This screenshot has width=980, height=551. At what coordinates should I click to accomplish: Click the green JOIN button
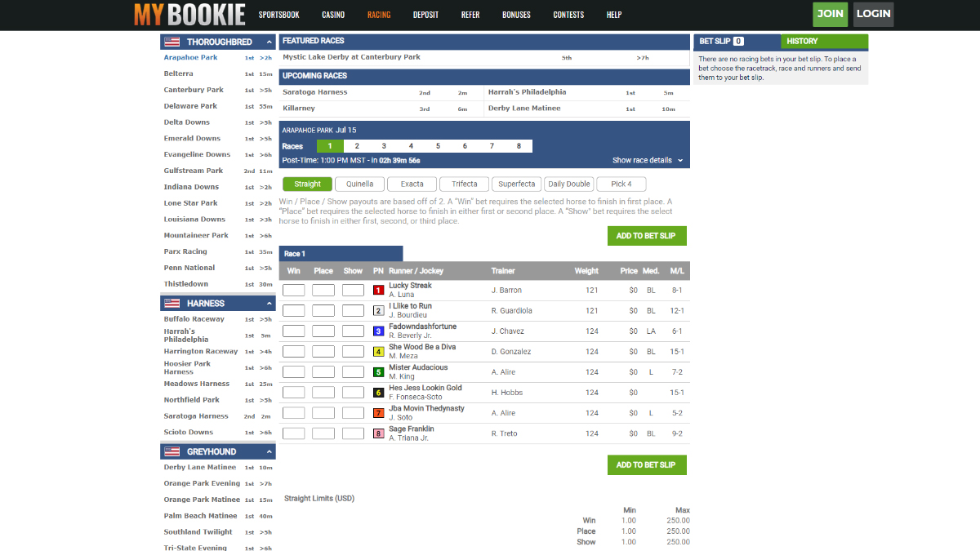pos(831,14)
